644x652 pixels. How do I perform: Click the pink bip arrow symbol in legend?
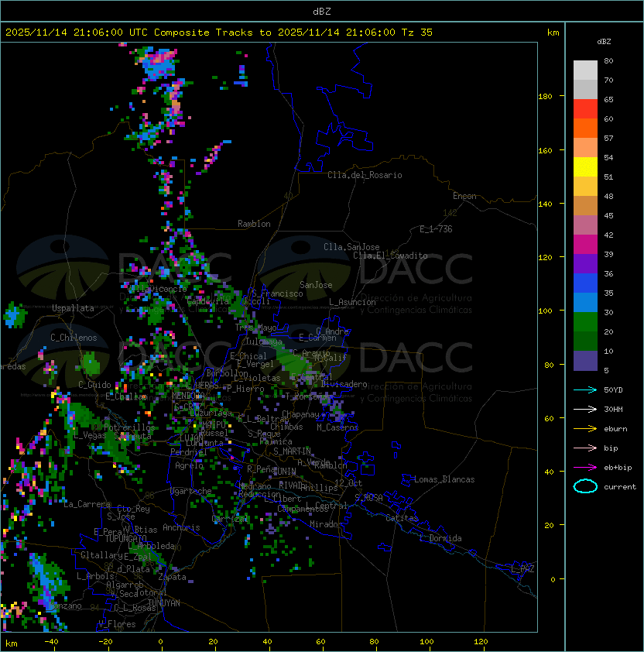coord(585,448)
